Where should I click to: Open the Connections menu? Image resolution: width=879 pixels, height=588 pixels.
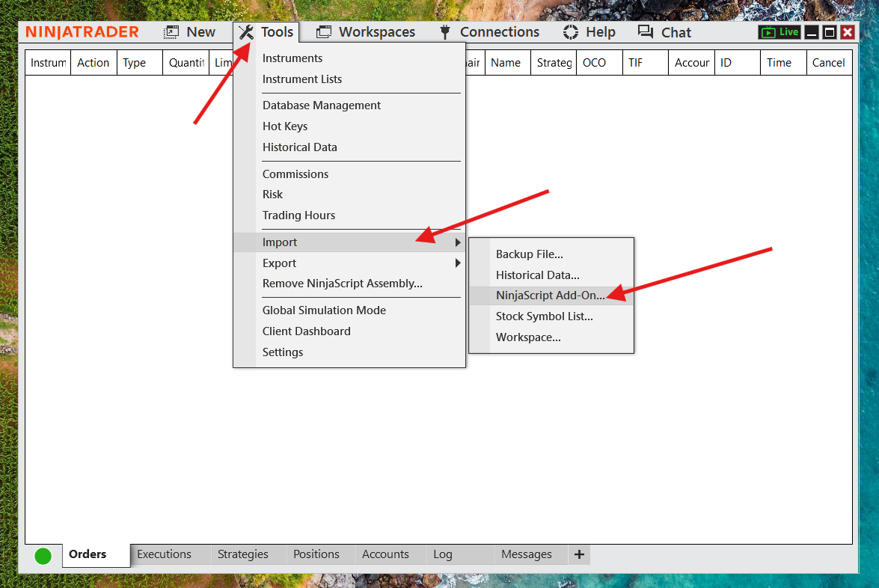coord(488,32)
